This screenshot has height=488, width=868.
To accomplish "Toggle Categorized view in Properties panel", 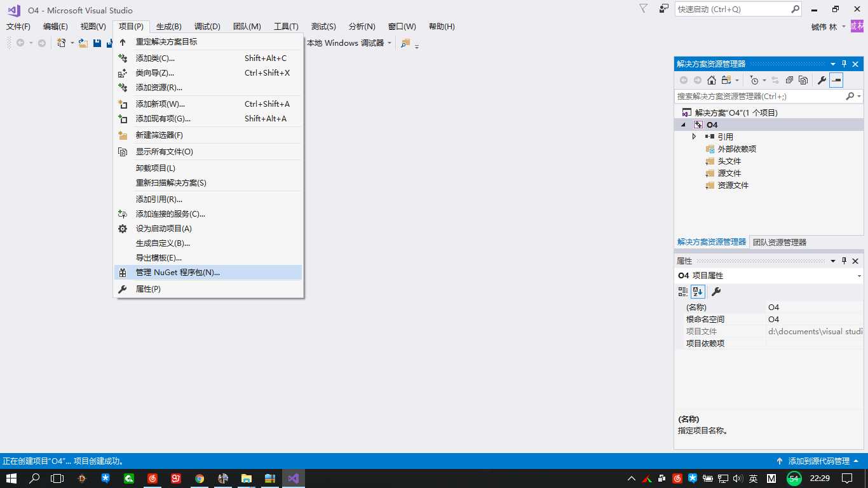I will [x=683, y=292].
